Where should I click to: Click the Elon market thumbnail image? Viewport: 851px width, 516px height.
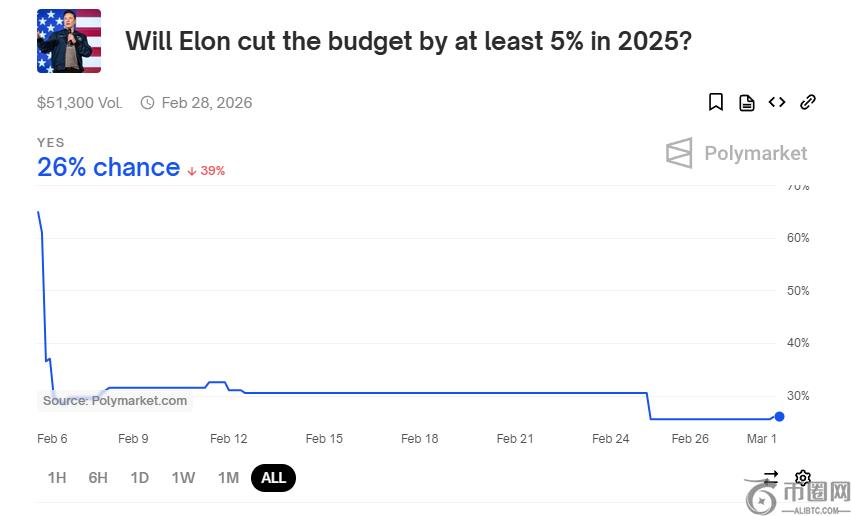pyautogui.click(x=69, y=41)
